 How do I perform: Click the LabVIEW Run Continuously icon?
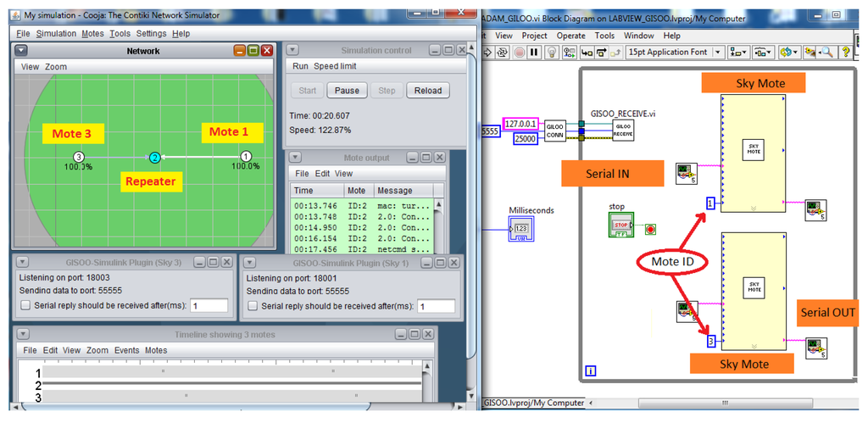point(501,53)
